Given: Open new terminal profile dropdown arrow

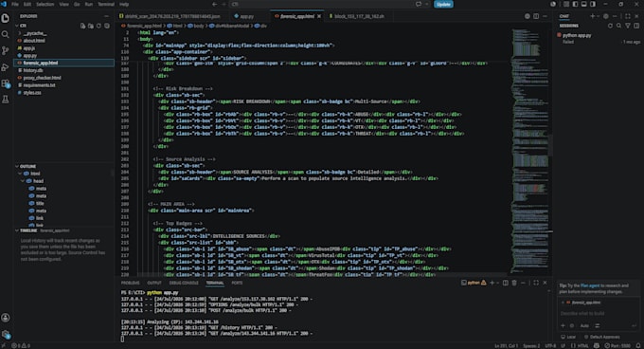Looking at the screenshot, I should tap(498, 283).
